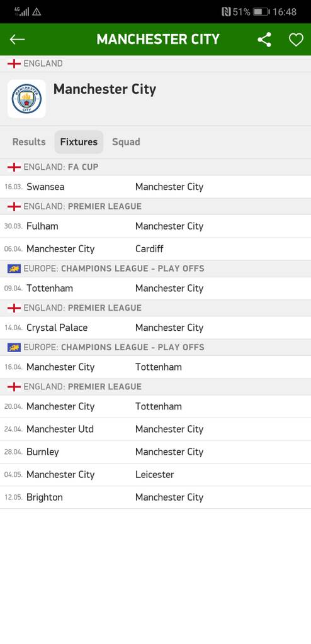Add Manchester City to favorites heart
The width and height of the screenshot is (311, 644).
tap(296, 40)
